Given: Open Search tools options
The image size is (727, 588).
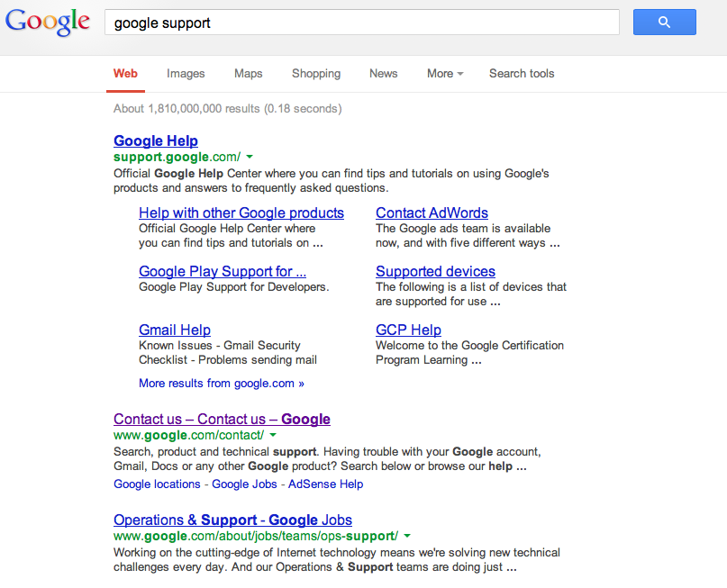Looking at the screenshot, I should tap(522, 73).
